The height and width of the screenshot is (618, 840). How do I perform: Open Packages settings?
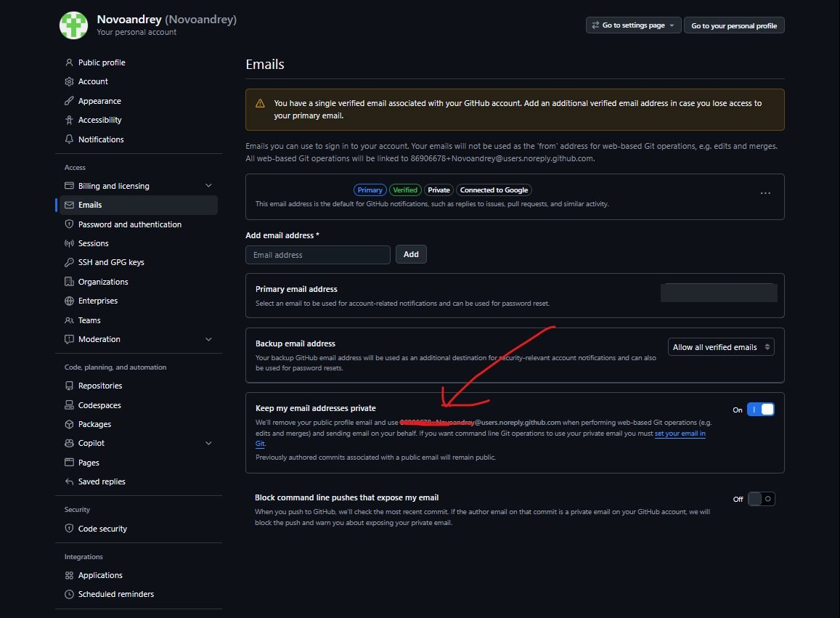point(94,424)
